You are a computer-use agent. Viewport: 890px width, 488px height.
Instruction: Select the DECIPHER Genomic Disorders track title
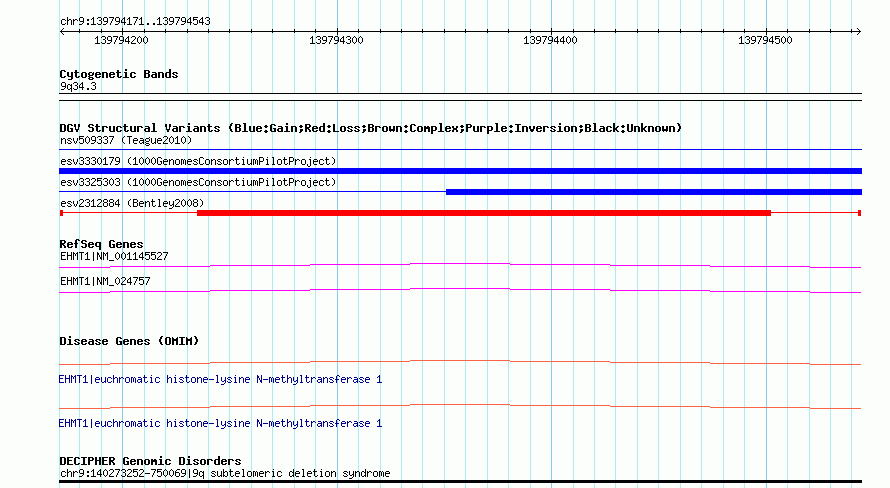pyautogui.click(x=150, y=461)
